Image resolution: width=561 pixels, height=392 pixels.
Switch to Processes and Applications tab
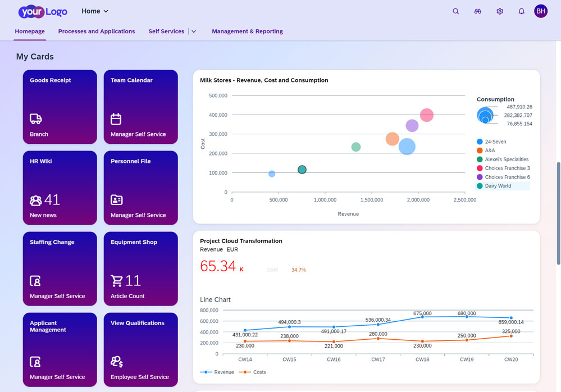(97, 31)
